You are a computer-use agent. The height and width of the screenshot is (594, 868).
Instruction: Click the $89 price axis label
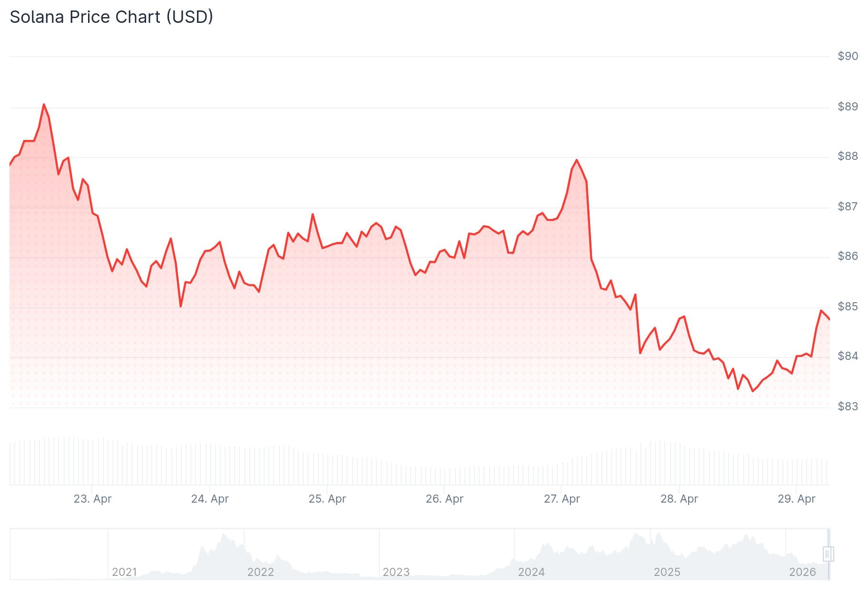pos(848,107)
